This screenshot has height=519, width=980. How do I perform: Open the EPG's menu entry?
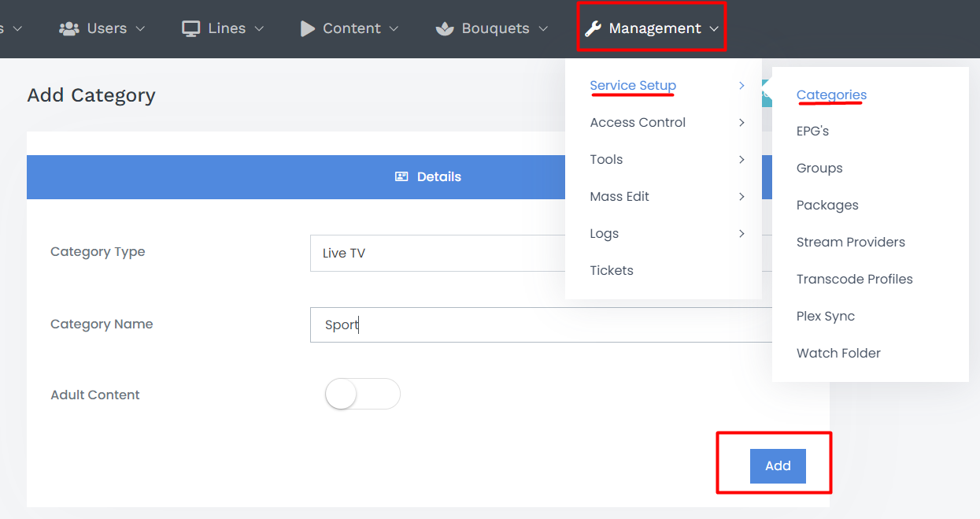pos(812,131)
